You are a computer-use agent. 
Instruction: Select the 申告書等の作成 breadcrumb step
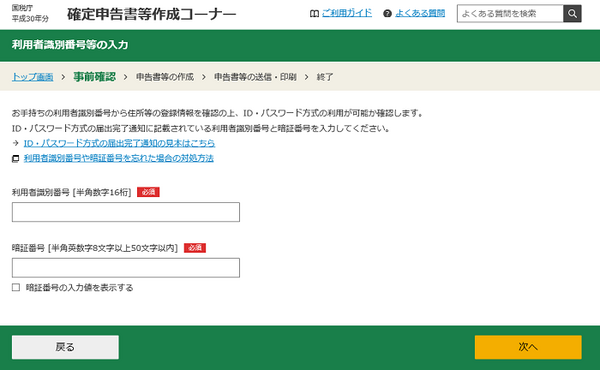tap(165, 77)
